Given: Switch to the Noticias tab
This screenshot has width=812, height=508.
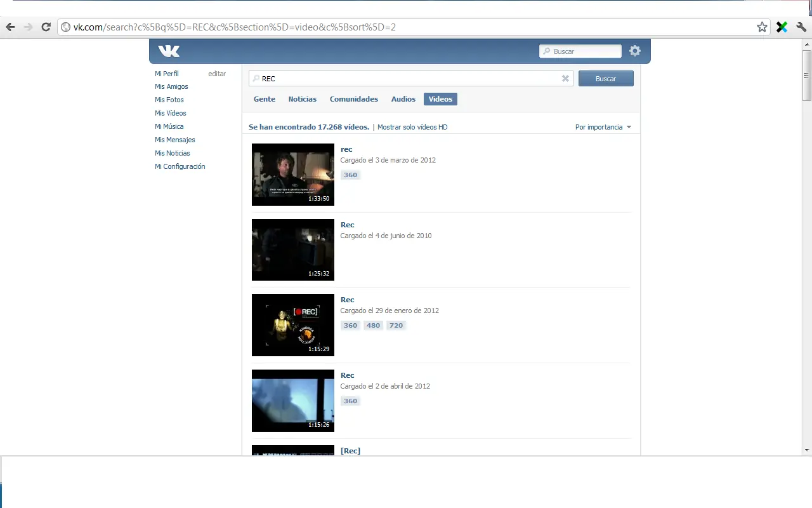Looking at the screenshot, I should click(303, 99).
